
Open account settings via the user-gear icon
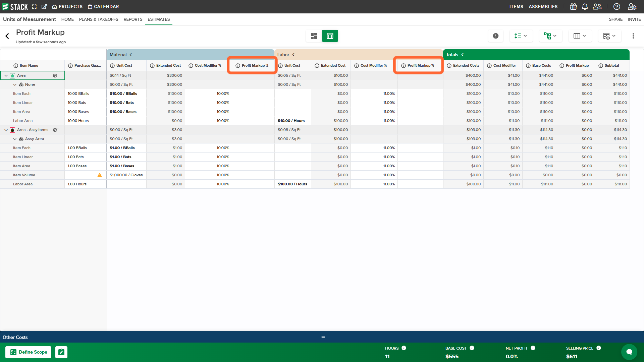point(632,6)
